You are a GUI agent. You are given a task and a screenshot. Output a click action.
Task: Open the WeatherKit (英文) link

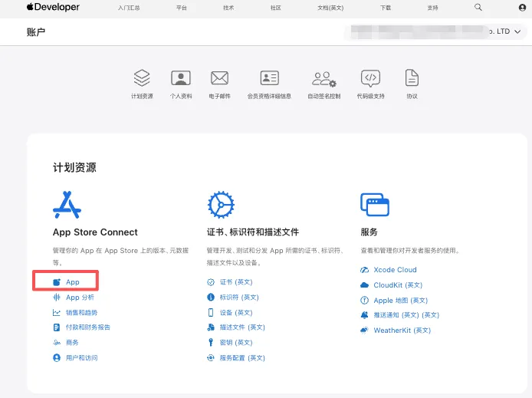[402, 331]
